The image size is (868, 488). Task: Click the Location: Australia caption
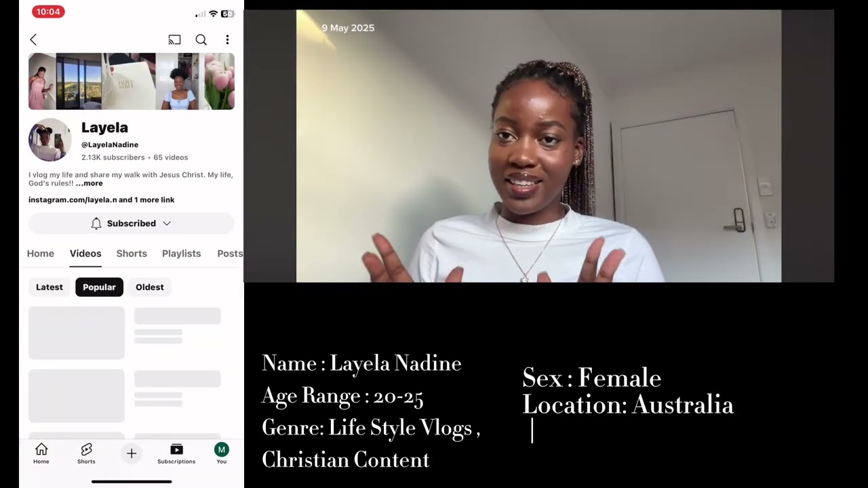[628, 405]
